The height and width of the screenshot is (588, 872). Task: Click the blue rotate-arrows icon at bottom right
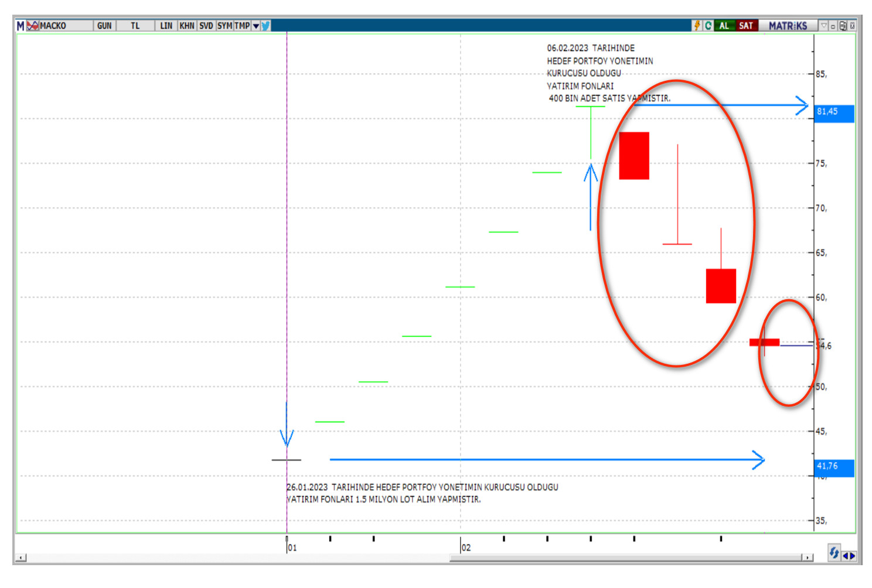coord(834,552)
